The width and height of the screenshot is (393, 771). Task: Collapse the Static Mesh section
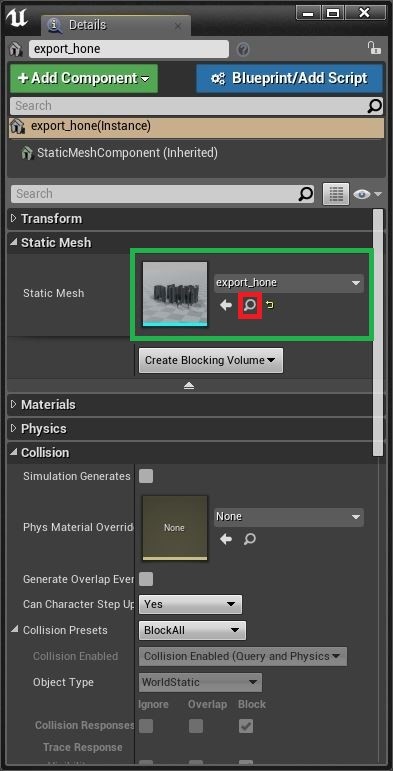pyautogui.click(x=14, y=242)
